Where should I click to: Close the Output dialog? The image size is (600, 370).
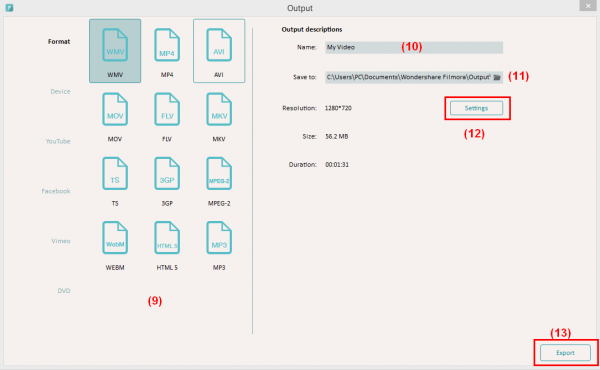click(x=588, y=6)
